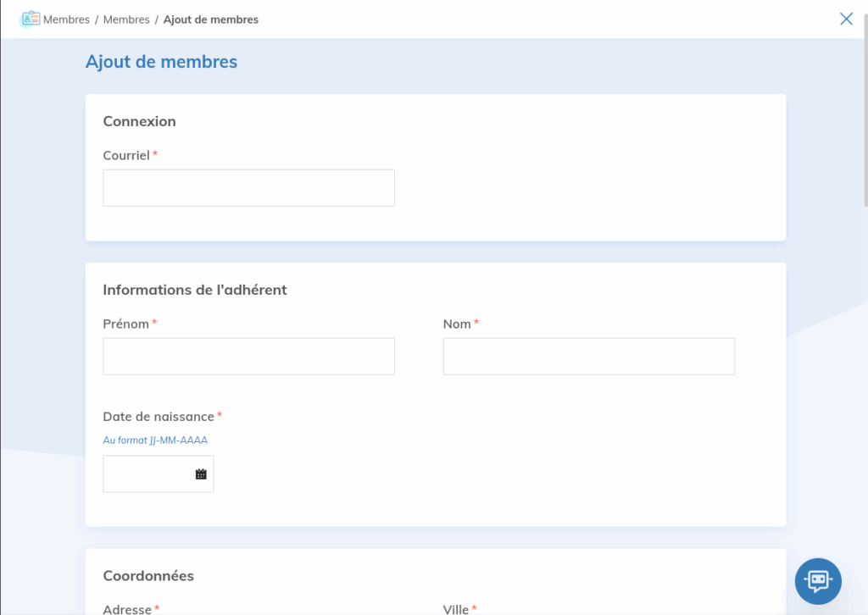Click the Date de naissance label
Viewport: 868px width, 615px height.
click(159, 417)
